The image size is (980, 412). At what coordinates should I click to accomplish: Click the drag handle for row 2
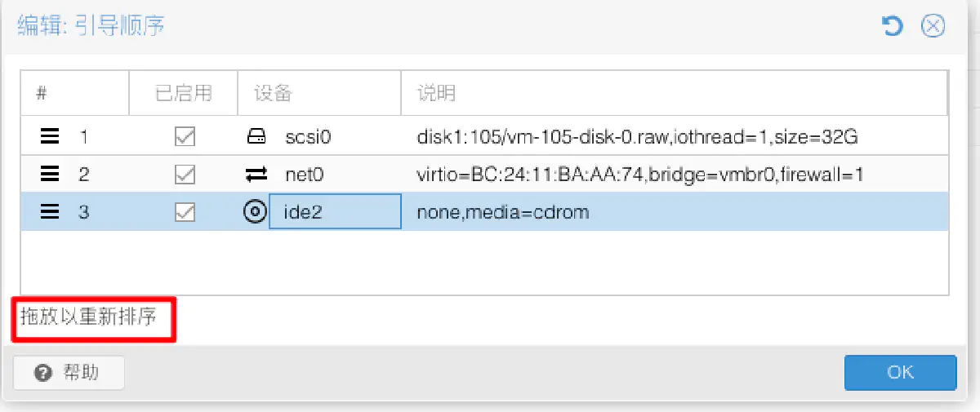pyautogui.click(x=50, y=174)
